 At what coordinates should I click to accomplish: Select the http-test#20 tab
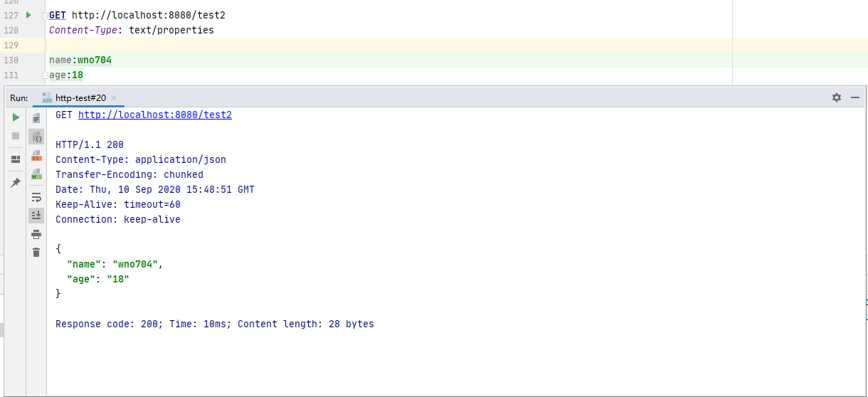click(x=80, y=98)
